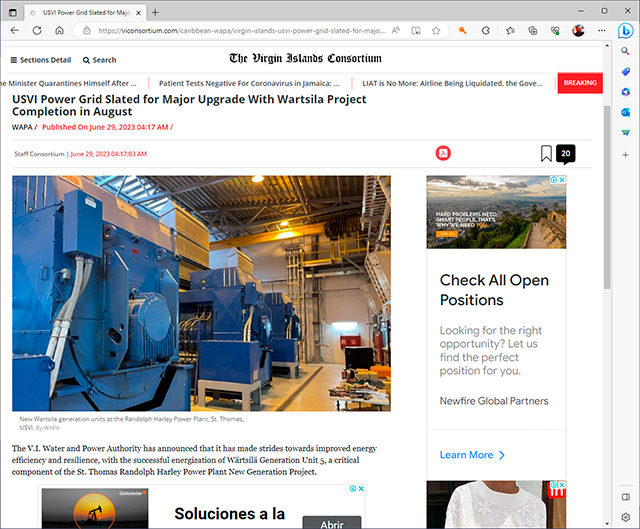Close the landscape ad with X icon

pyautogui.click(x=562, y=180)
